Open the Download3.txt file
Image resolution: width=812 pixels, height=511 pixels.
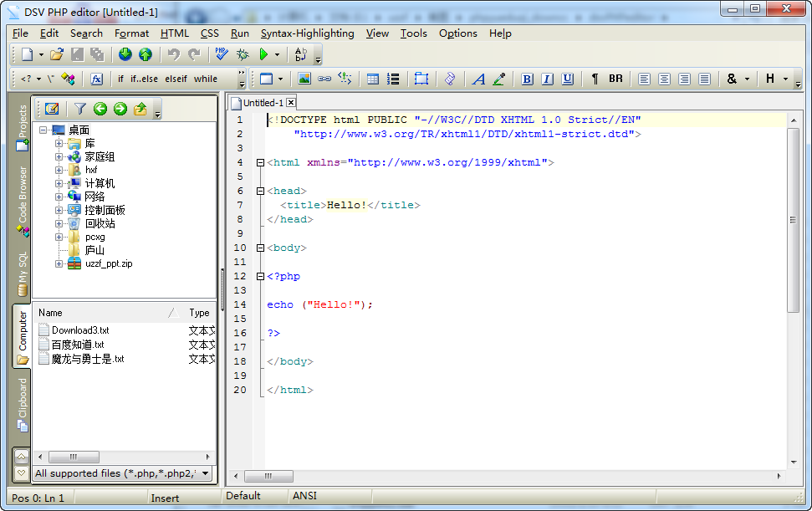(x=79, y=330)
